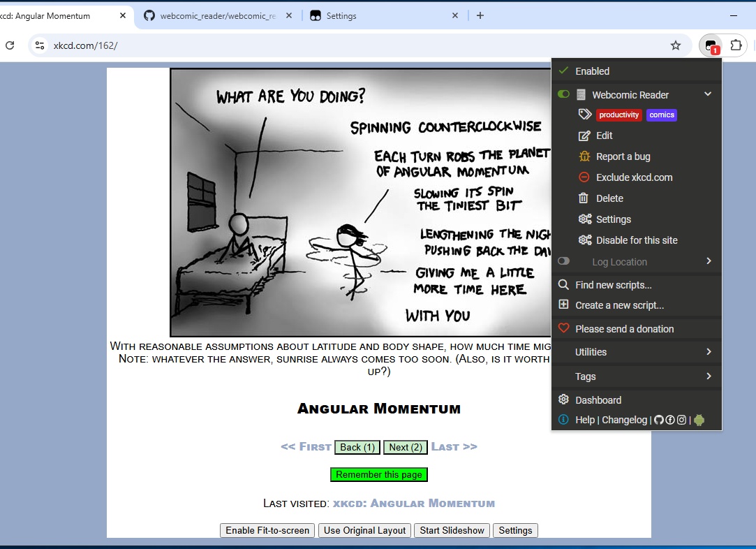Open the Tampermonkey extension icon in toolbar
The height and width of the screenshot is (549, 756).
[x=711, y=46]
